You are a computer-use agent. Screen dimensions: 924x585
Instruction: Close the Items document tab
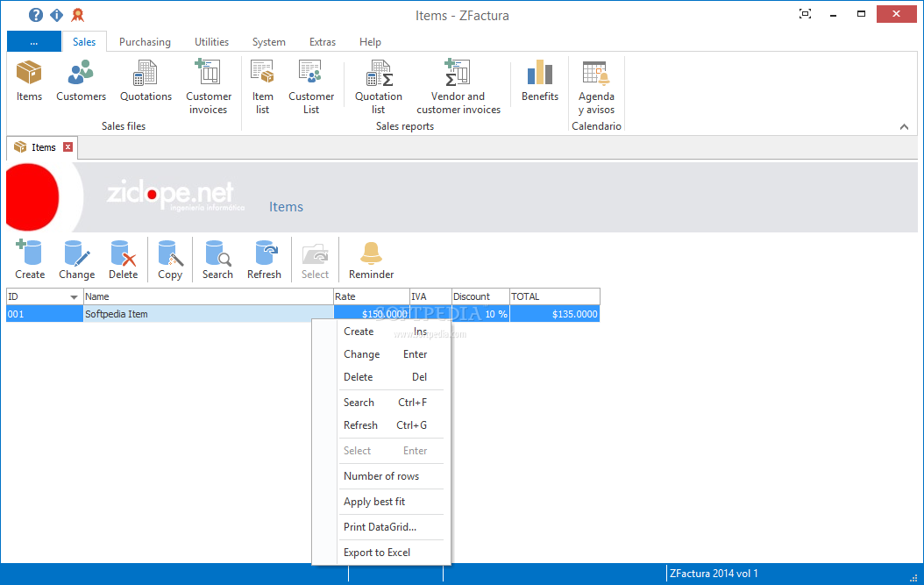pos(68,146)
